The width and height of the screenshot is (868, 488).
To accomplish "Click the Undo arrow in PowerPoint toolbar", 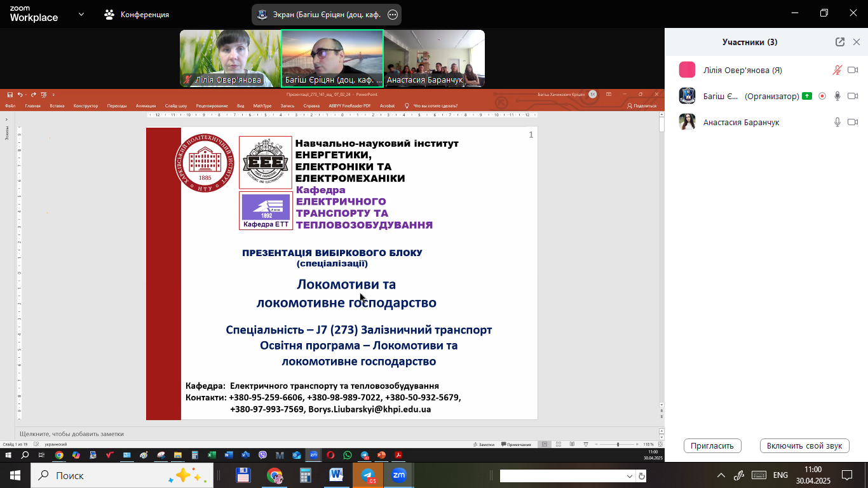I will (x=20, y=94).
